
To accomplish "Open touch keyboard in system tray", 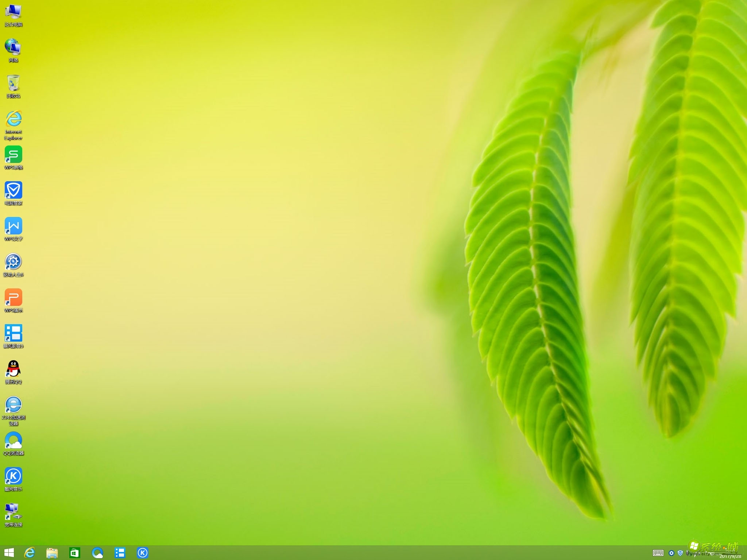I will pos(658,553).
